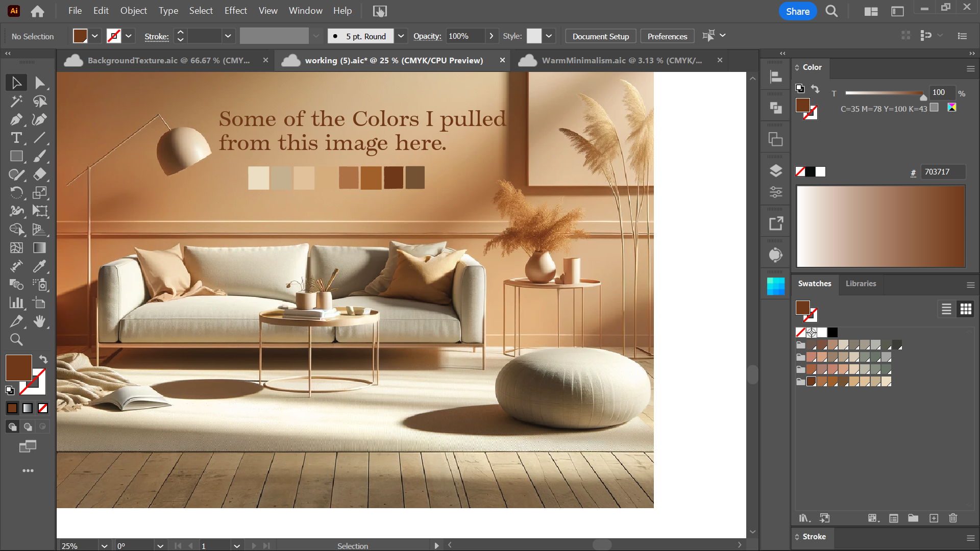Viewport: 980px width, 551px height.
Task: Open the zoom level dropdown
Action: click(104, 546)
